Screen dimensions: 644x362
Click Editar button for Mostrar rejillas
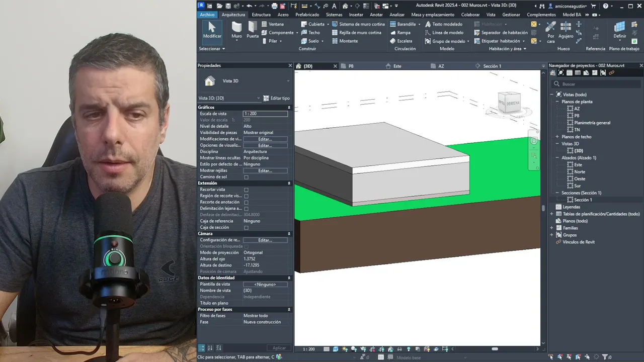tap(265, 170)
